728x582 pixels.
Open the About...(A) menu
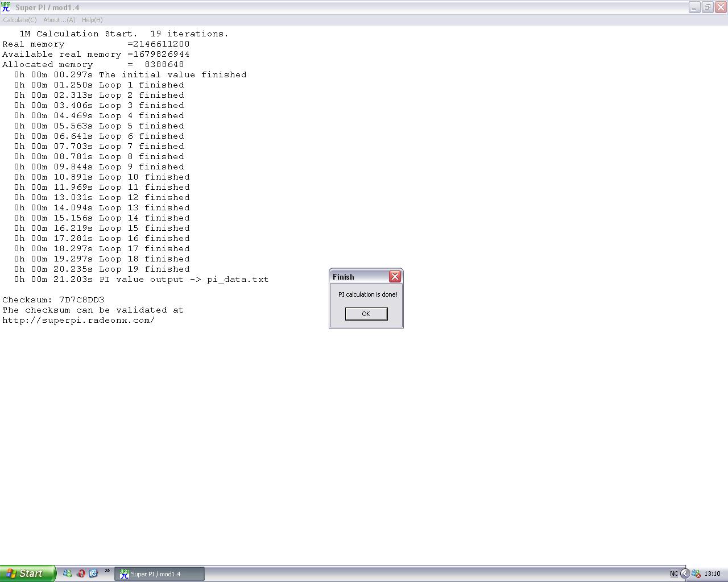pos(59,20)
